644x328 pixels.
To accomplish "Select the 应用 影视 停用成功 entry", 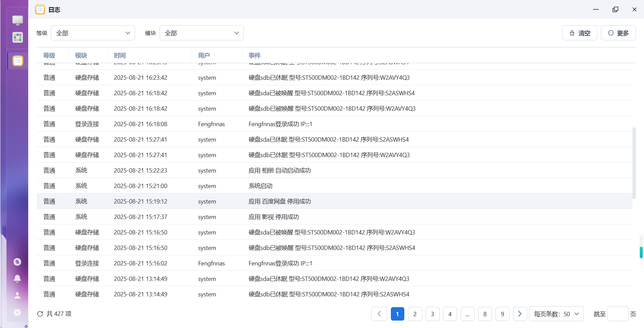I will pyautogui.click(x=335, y=217).
